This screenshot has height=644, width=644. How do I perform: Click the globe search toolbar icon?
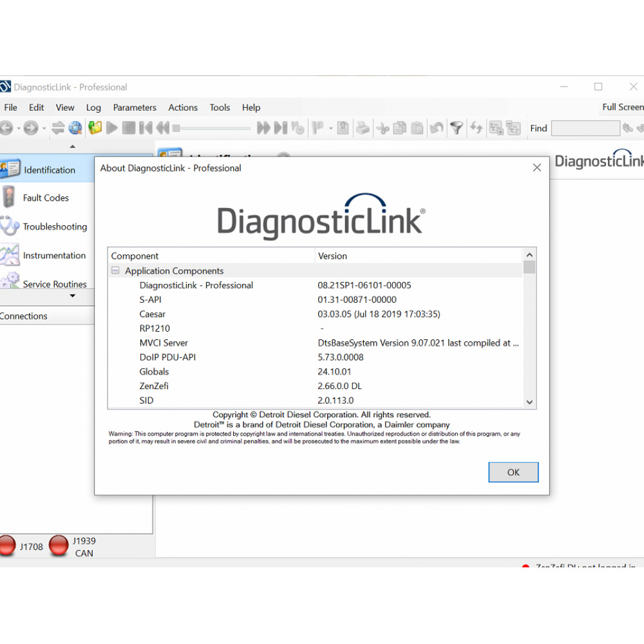coord(75,128)
